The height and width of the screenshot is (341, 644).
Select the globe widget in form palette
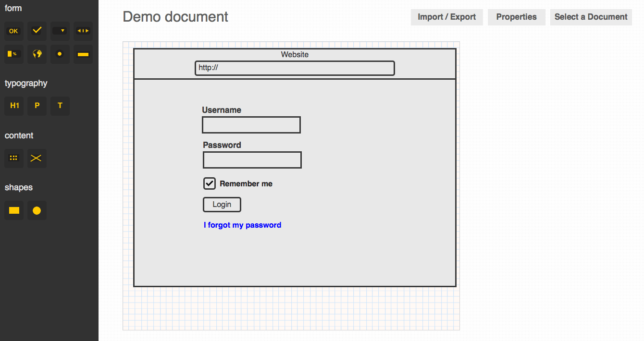(x=37, y=54)
